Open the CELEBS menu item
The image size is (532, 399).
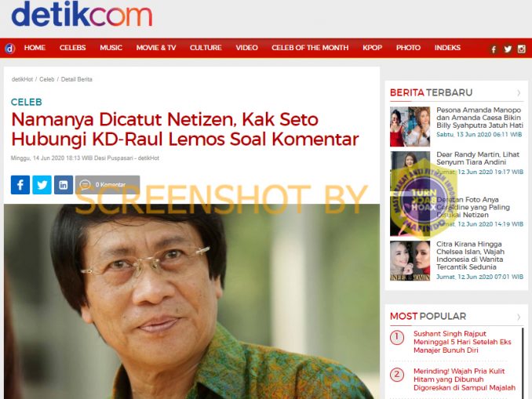(73, 48)
